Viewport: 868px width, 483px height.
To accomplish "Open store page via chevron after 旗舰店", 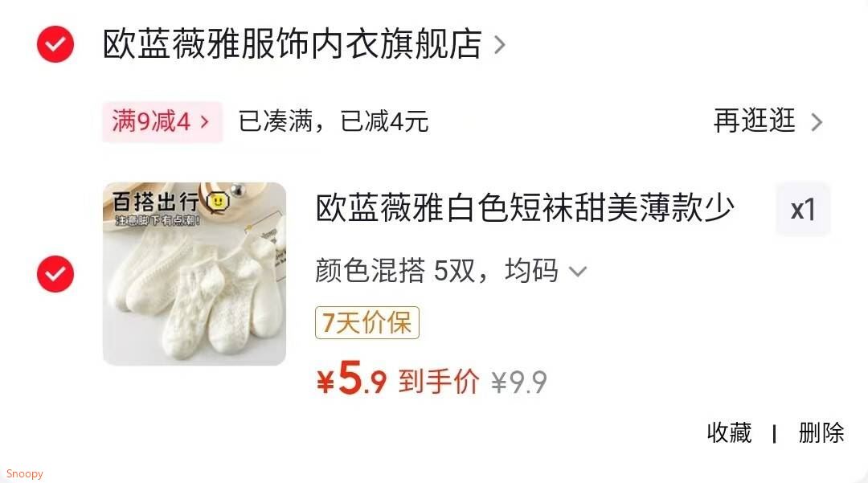I will tap(499, 45).
